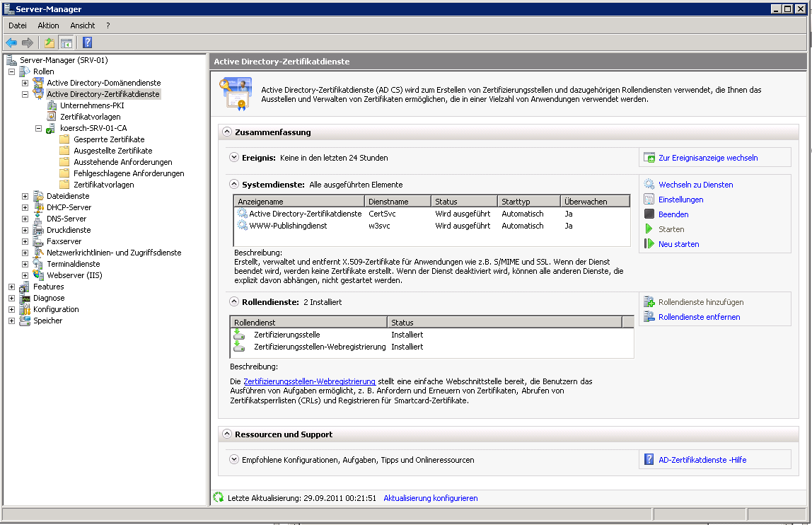Select the Zertifikatvorlagen node under Unternehmens-PKI

click(x=90, y=117)
